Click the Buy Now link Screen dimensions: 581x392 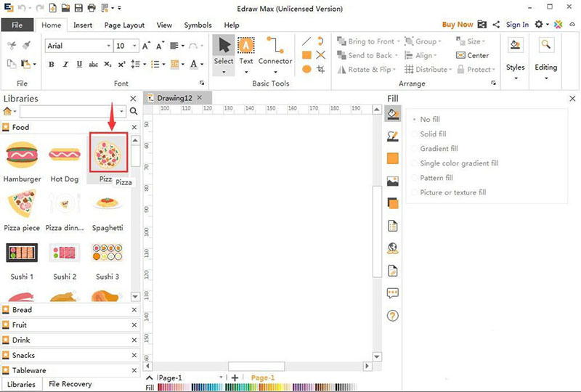pos(458,25)
